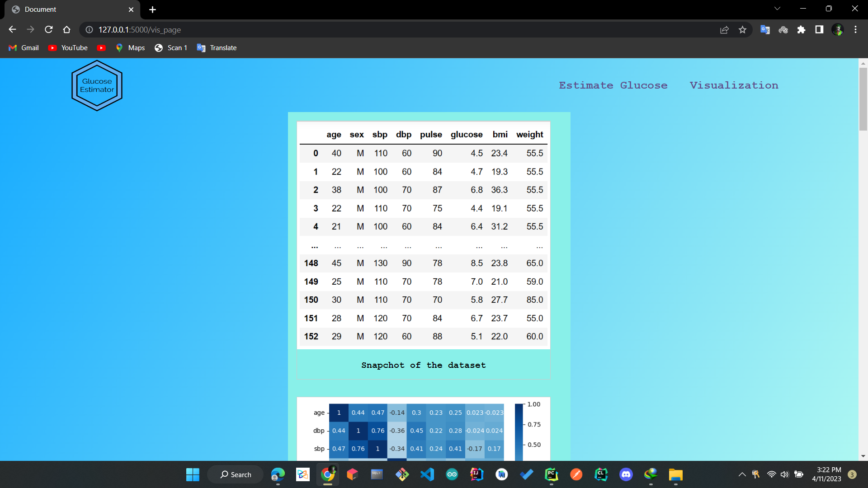Click the share icon in the address bar
This screenshot has width=868, height=488.
[724, 29]
